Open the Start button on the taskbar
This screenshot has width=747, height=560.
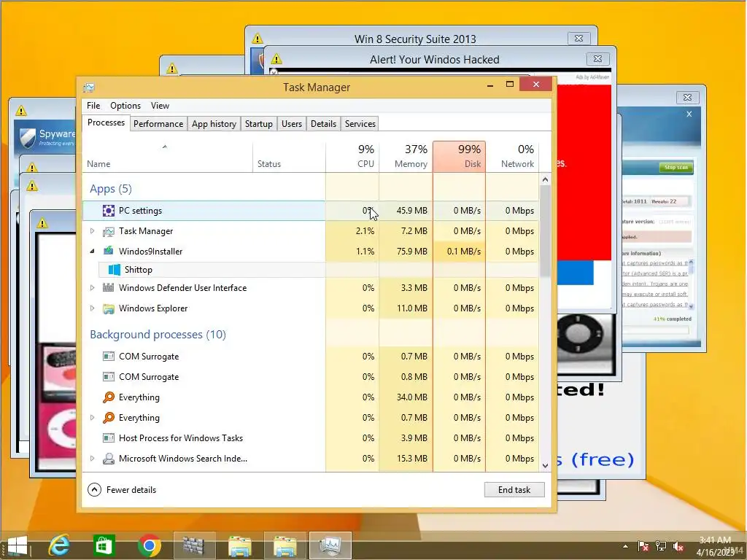18,545
